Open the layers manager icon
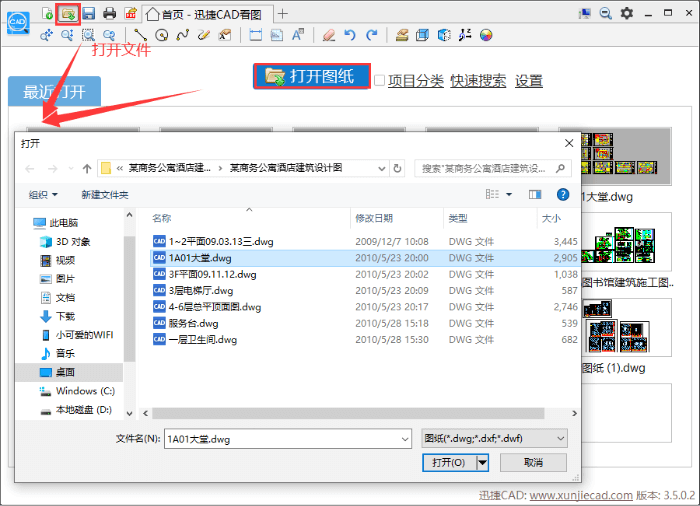700x506 pixels. [402, 35]
